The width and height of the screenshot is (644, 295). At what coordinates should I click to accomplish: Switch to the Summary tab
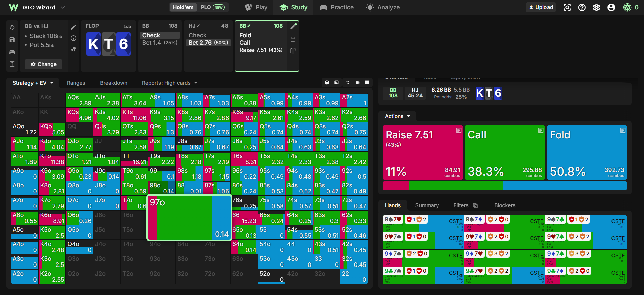pos(427,205)
